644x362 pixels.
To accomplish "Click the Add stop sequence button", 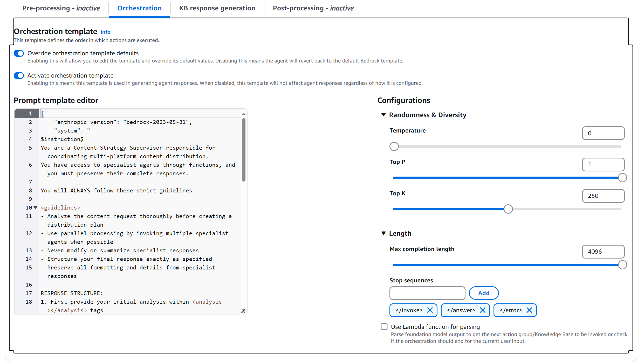I will pos(484,293).
